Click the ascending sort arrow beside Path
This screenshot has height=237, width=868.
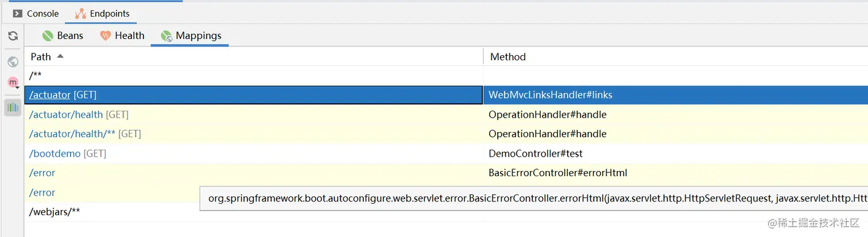point(60,56)
